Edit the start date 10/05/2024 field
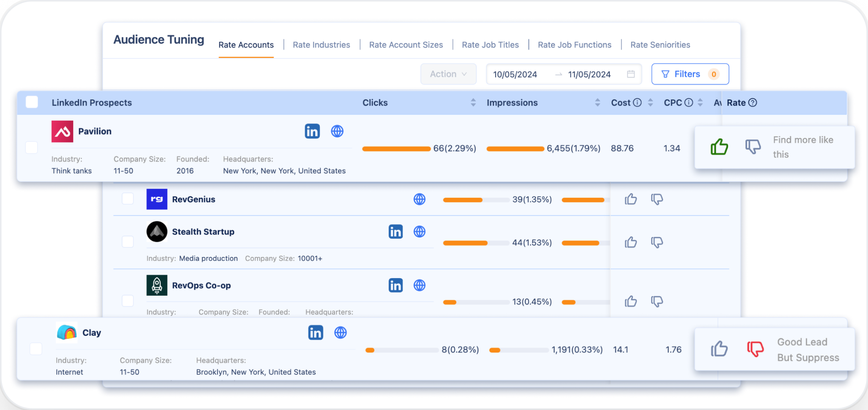 coord(515,74)
